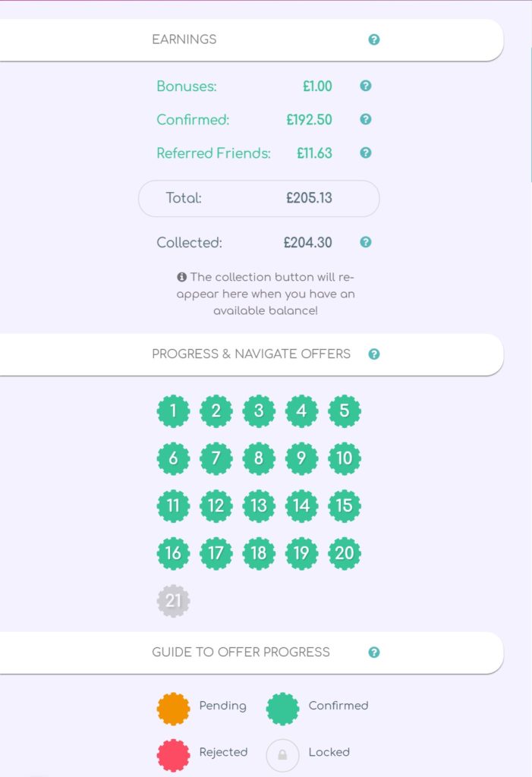This screenshot has width=532, height=777.
Task: Open help for Referred Friends earnings
Action: (365, 153)
